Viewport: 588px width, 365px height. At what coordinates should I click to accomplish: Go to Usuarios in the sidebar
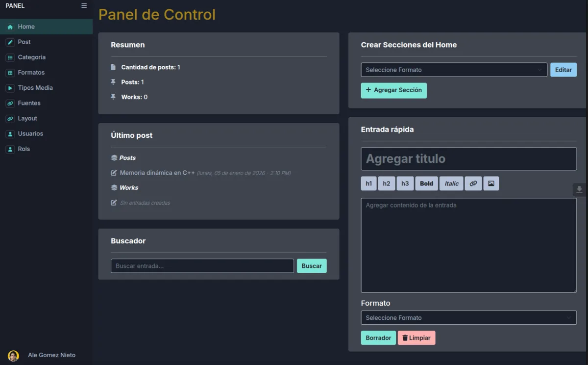click(30, 133)
